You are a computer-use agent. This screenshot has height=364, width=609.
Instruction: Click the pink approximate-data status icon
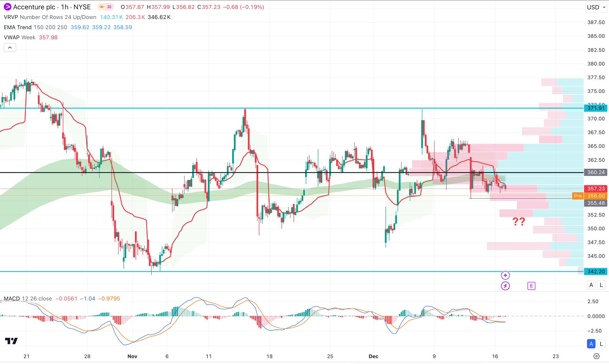pyautogui.click(x=109, y=7)
